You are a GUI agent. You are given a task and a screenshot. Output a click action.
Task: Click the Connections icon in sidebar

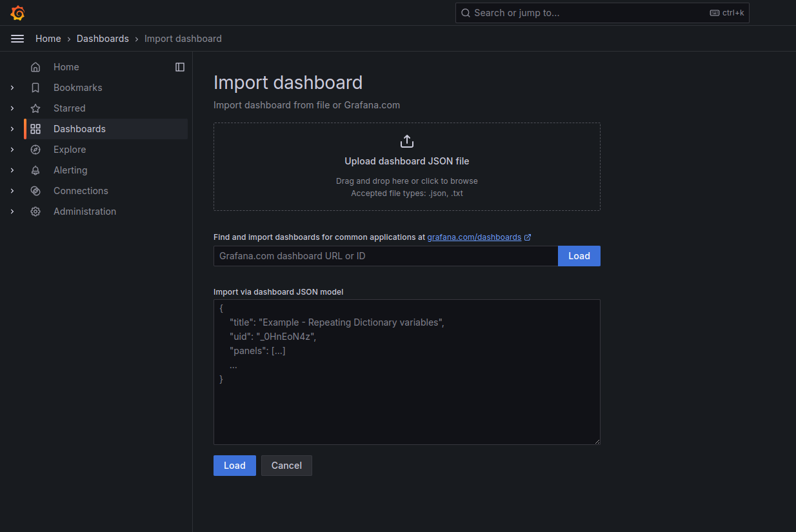click(35, 191)
